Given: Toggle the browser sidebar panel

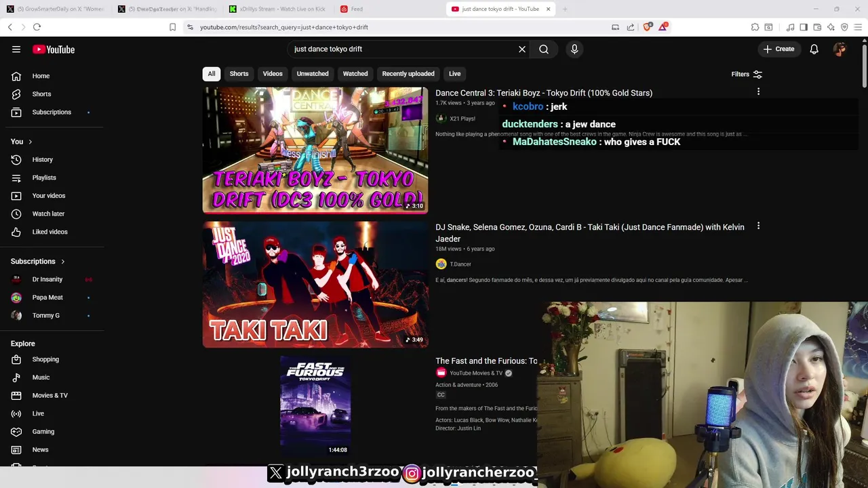Looking at the screenshot, I should click(804, 27).
